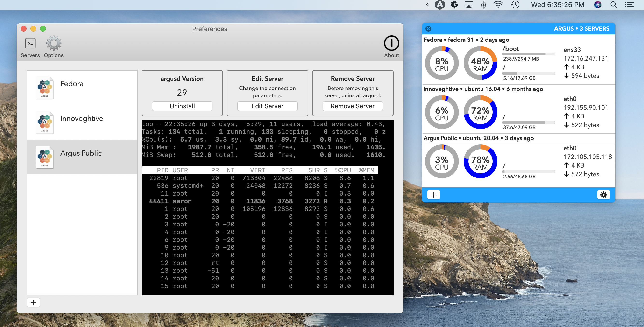Add a server with the Preferences plus button
Viewport: 644px width, 327px height.
[33, 303]
